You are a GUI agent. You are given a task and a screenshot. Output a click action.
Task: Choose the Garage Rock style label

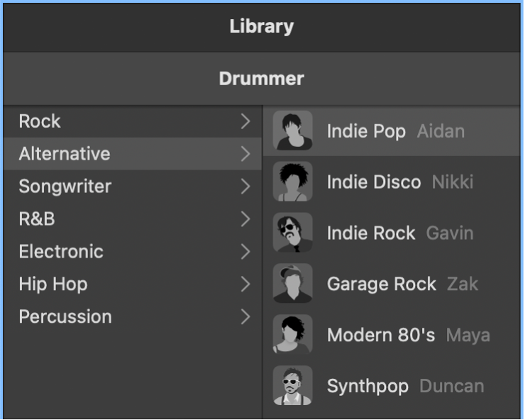pos(382,284)
